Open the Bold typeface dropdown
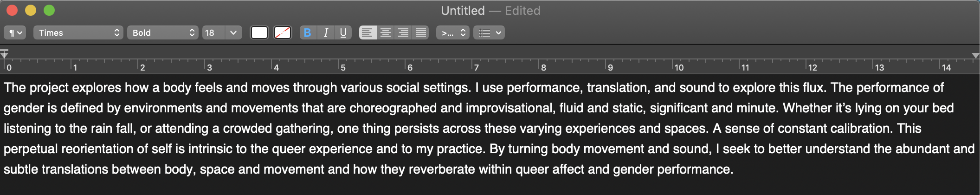This screenshot has height=195, width=980. 163,32
